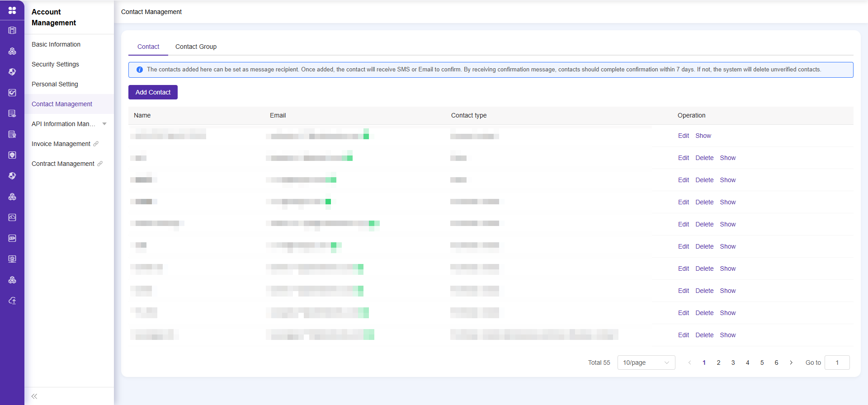Switch to the Contact tab
The width and height of the screenshot is (868, 405).
(148, 47)
